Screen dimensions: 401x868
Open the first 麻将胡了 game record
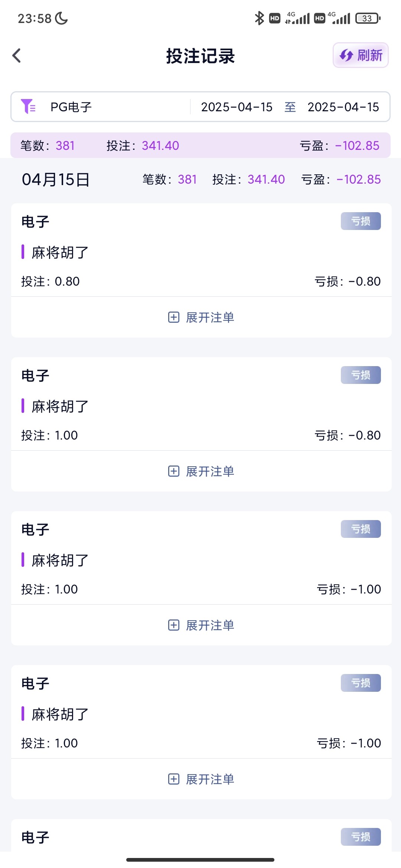coord(60,253)
